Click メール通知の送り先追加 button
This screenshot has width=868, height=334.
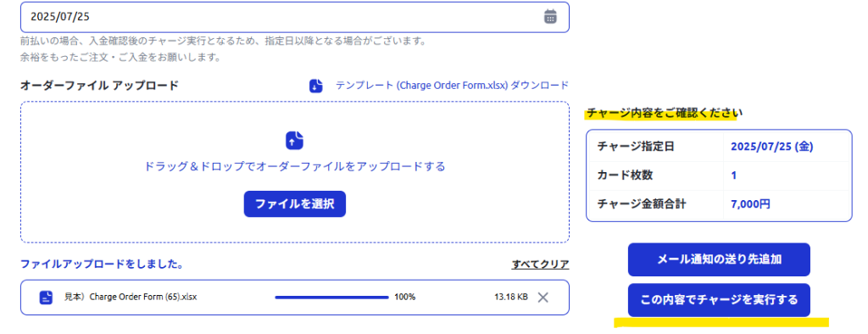pos(719,259)
